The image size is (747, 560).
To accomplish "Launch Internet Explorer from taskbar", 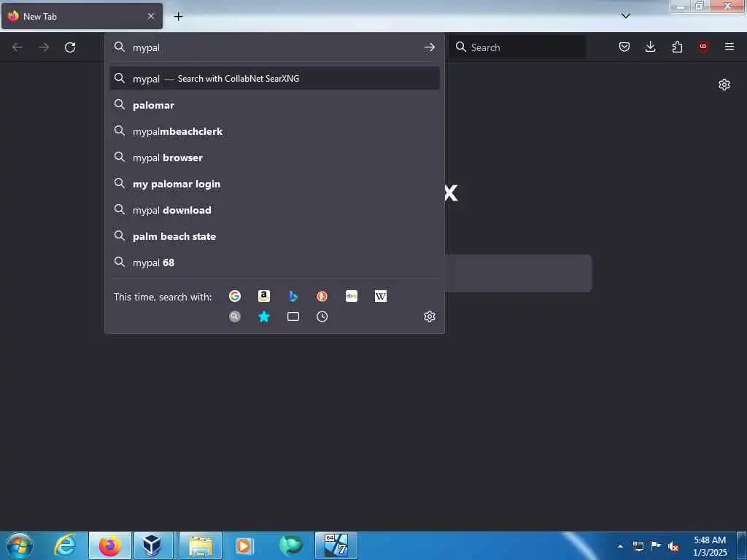I will coord(65,545).
